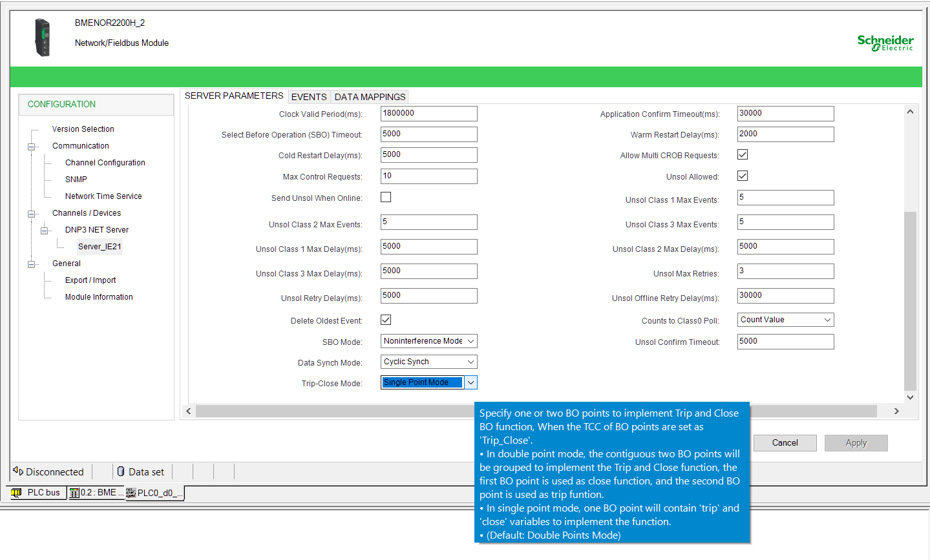Open the PLC bus window tab
Image resolution: width=930 pixels, height=560 pixels.
click(37, 493)
